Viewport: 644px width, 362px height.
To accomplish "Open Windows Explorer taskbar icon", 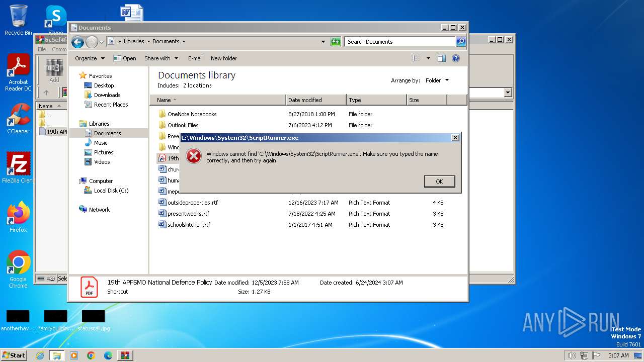I will tap(57, 355).
